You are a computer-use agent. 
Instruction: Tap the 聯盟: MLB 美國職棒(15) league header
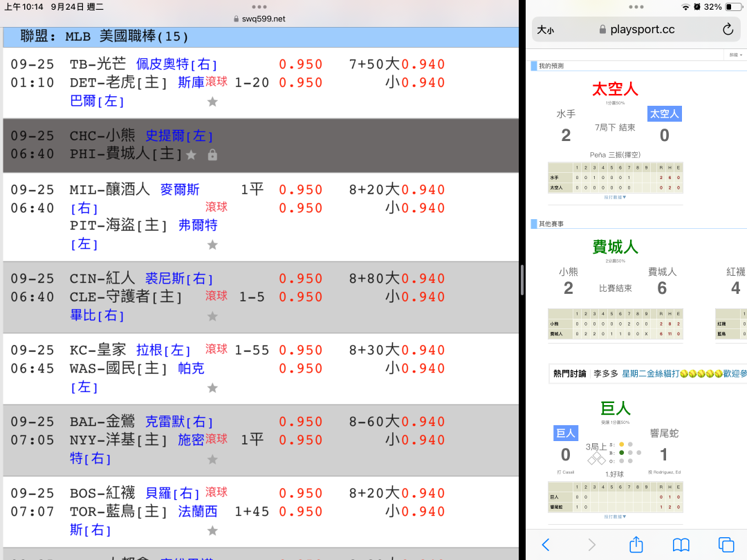261,37
